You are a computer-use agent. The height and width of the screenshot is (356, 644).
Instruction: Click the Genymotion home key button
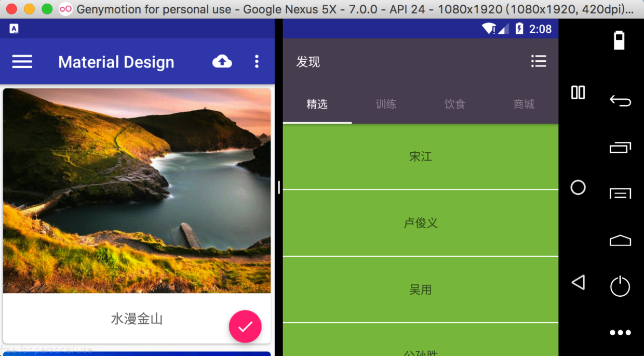click(x=620, y=240)
